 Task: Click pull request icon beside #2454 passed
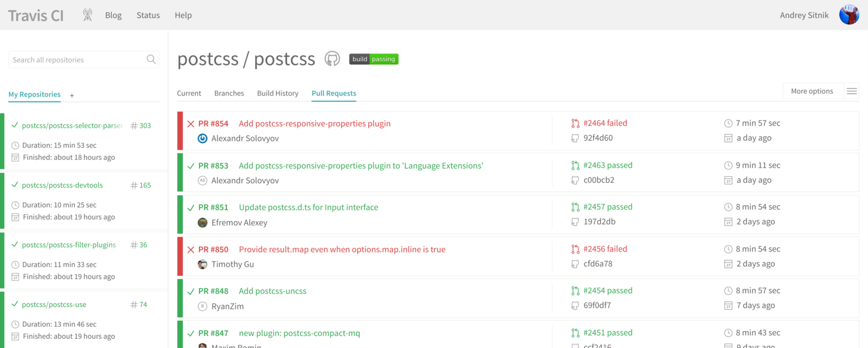[x=575, y=291]
